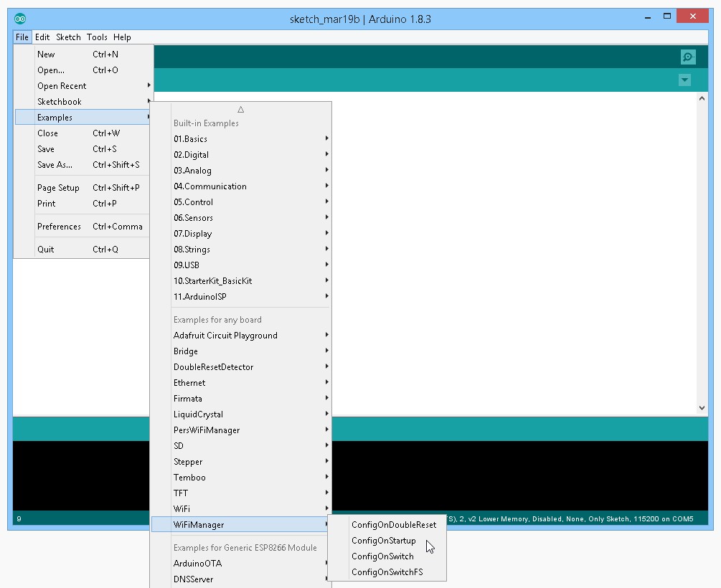Click the tab options dropdown arrow
721x588 pixels.
(x=684, y=80)
